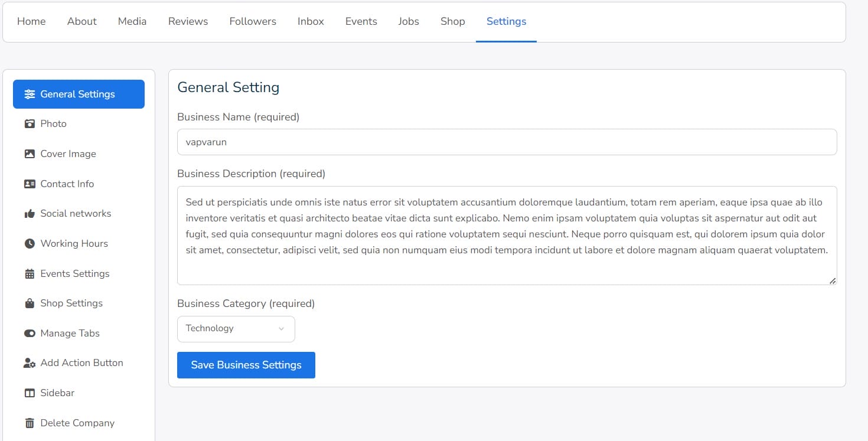Click the Manage Tabs toggle icon
868x441 pixels.
30,334
